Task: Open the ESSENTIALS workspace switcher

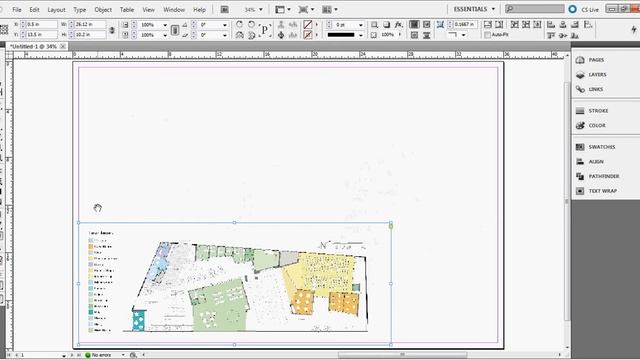Action: click(x=474, y=9)
